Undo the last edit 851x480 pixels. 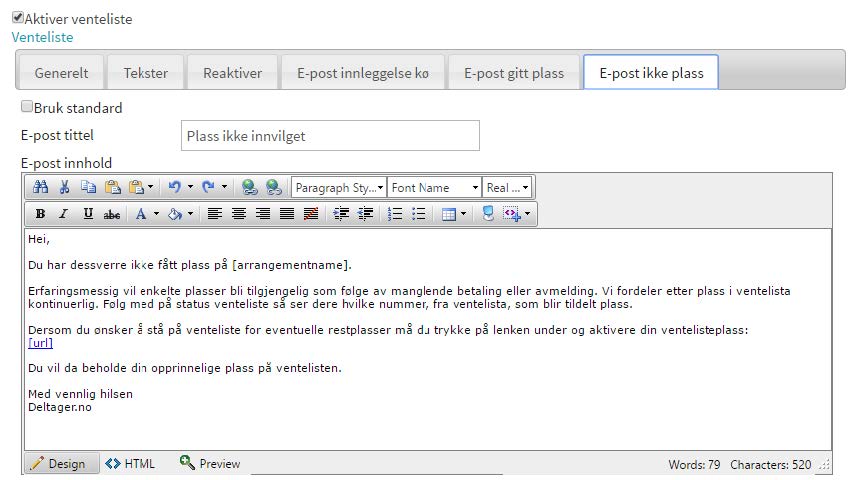[x=174, y=187]
